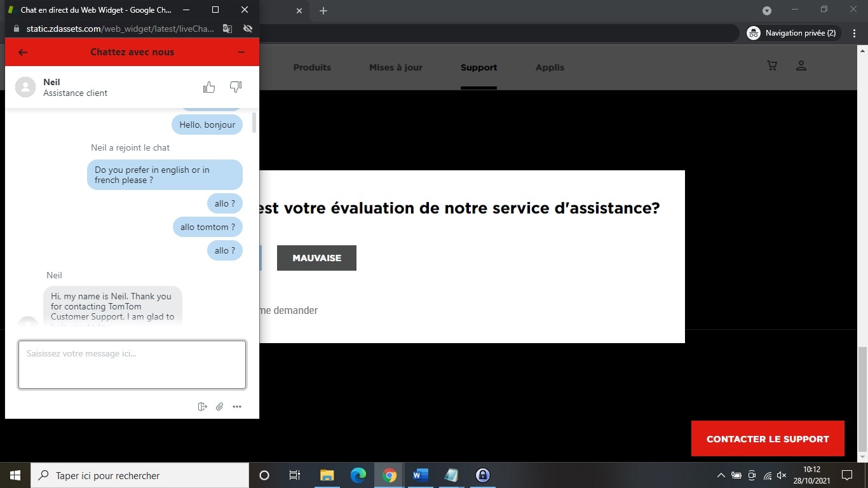
Task: View site info via the lock icon
Action: coord(17,29)
